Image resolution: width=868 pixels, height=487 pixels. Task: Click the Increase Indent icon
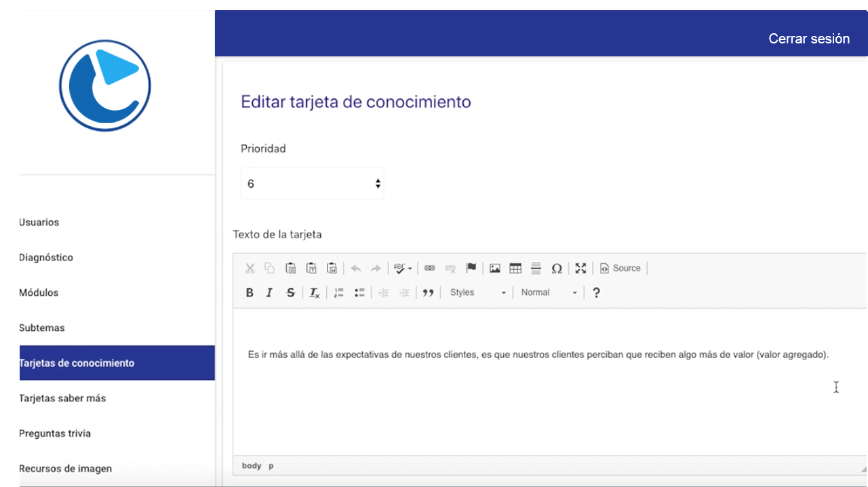click(x=404, y=292)
